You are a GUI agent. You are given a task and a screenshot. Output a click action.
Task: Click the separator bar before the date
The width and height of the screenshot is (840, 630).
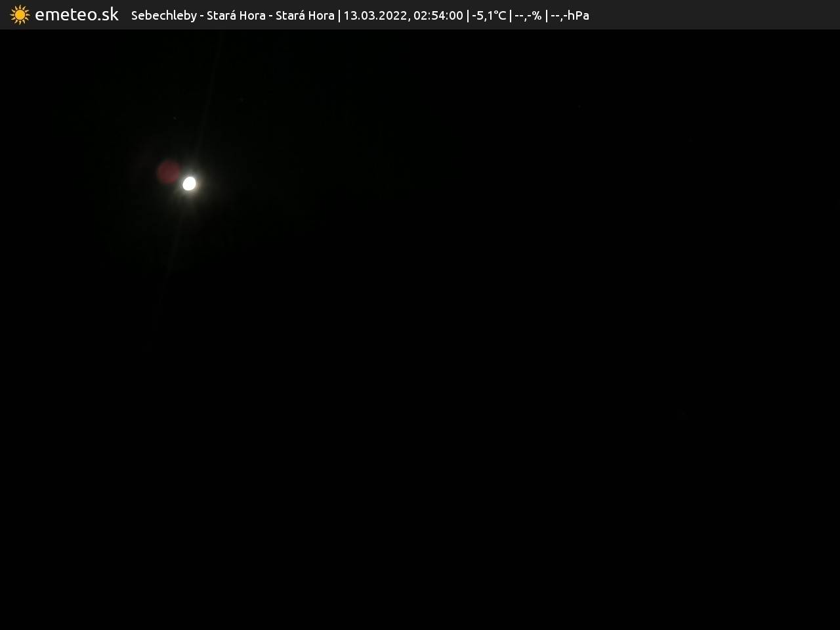coord(339,16)
